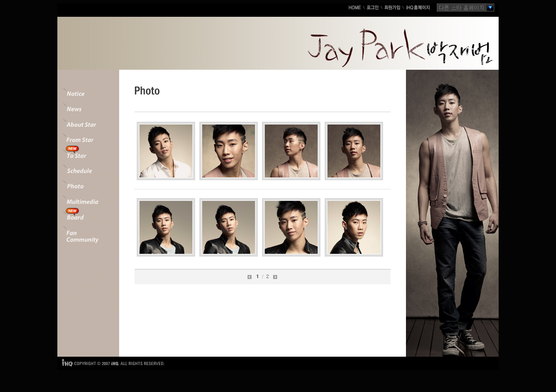Open the From Star section

pos(80,140)
